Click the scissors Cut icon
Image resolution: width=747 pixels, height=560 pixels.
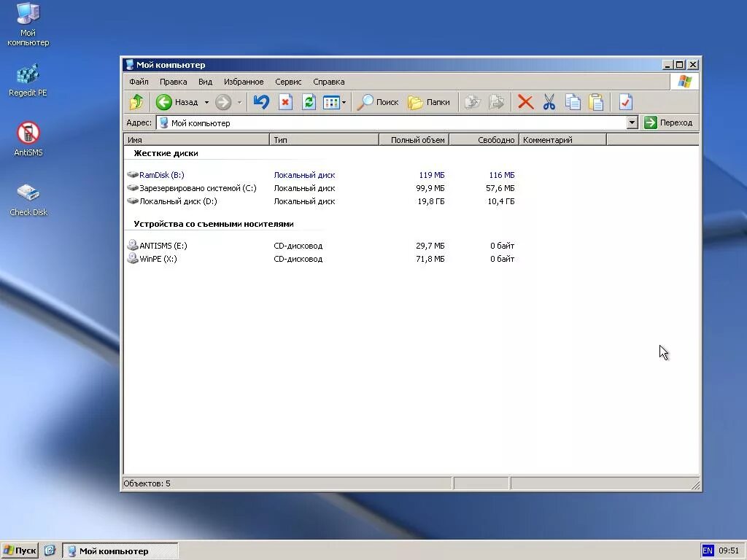[x=549, y=102]
